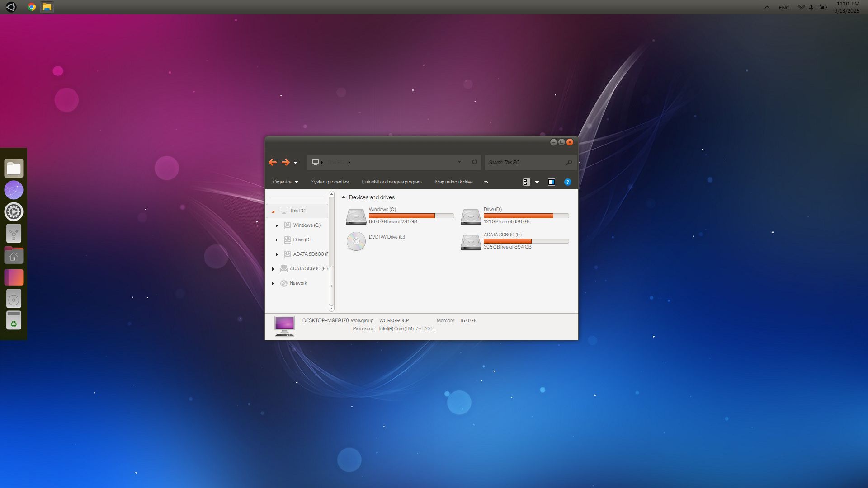Open Chrome from the top taskbar
Image resolution: width=868 pixels, height=488 pixels.
[32, 7]
